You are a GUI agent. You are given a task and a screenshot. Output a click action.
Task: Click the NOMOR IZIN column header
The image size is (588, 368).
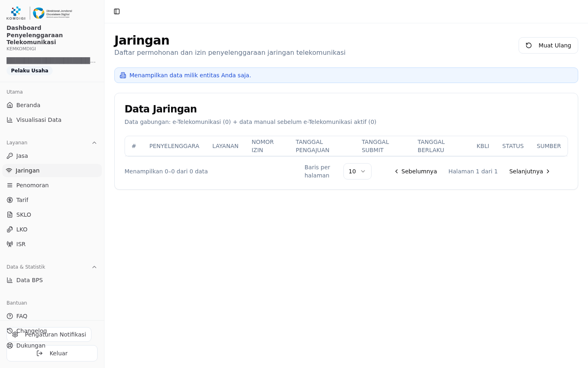(x=263, y=146)
